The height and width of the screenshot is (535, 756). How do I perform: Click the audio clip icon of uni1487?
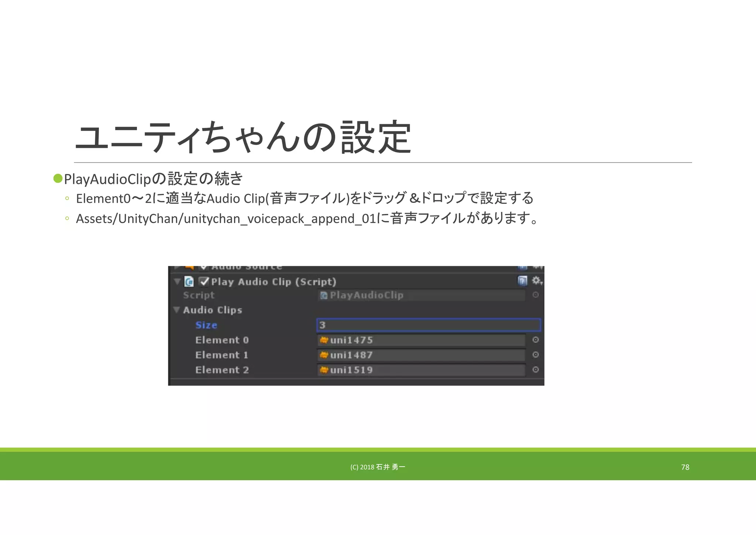pos(324,355)
